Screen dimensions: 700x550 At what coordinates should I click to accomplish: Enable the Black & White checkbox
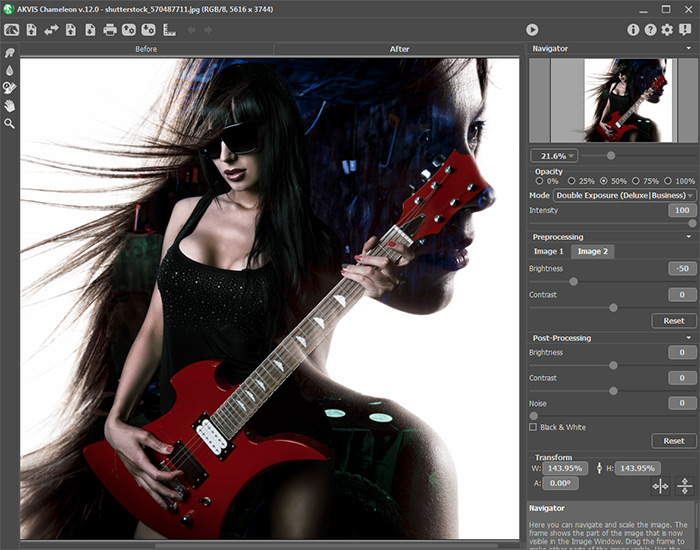[x=533, y=427]
